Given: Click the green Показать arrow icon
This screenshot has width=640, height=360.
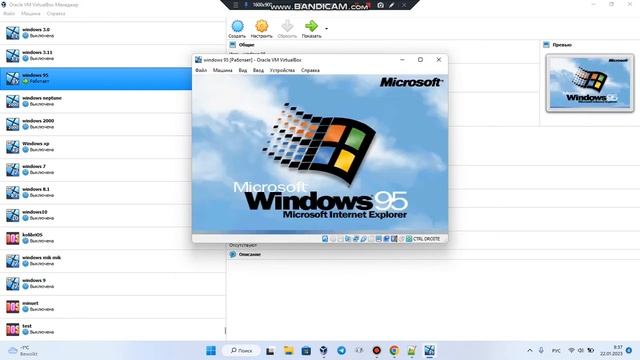Looking at the screenshot, I should click(311, 26).
